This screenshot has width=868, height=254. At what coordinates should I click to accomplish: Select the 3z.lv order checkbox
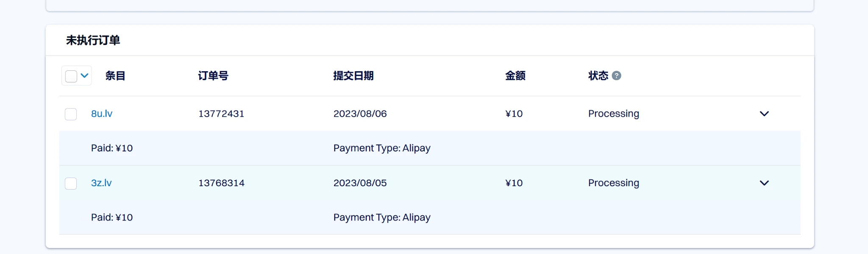tap(71, 184)
